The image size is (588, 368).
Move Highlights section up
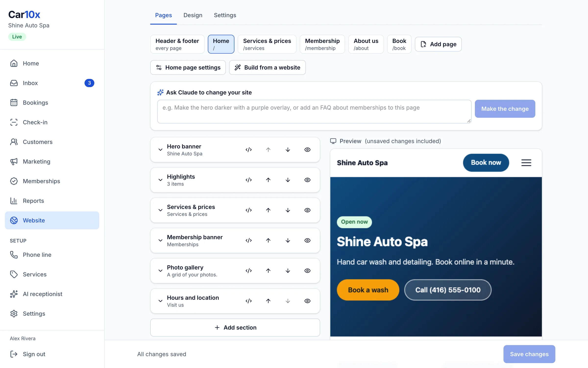click(268, 180)
